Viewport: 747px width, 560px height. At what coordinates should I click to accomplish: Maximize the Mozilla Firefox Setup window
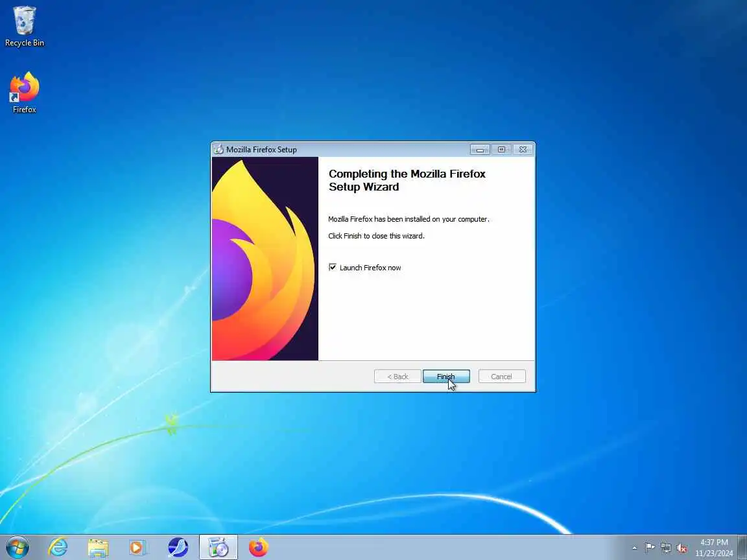coord(501,150)
